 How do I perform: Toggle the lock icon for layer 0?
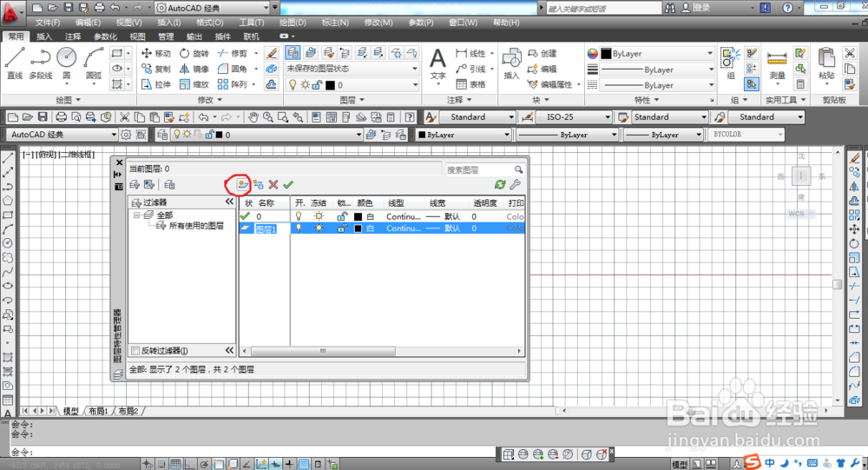pos(342,216)
